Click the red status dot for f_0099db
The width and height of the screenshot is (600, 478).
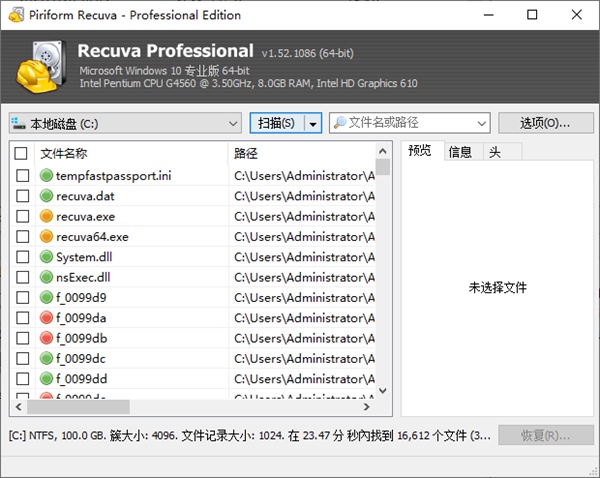pyautogui.click(x=46, y=338)
